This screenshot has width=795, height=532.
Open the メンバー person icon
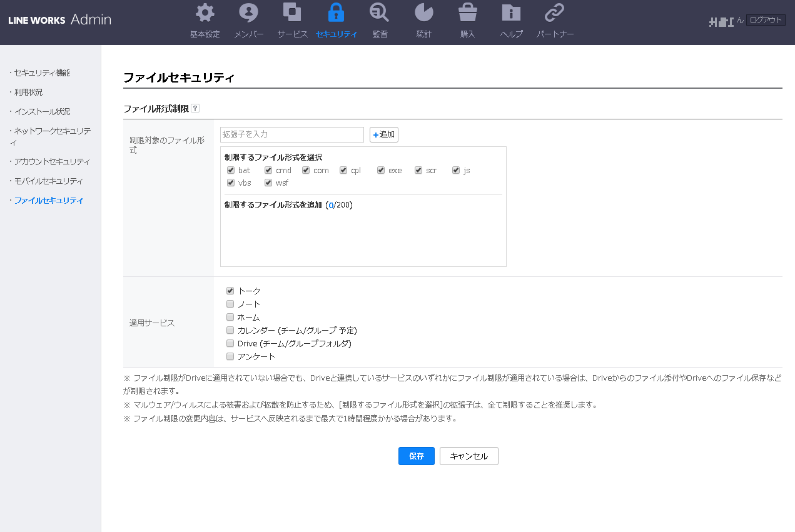click(248, 13)
